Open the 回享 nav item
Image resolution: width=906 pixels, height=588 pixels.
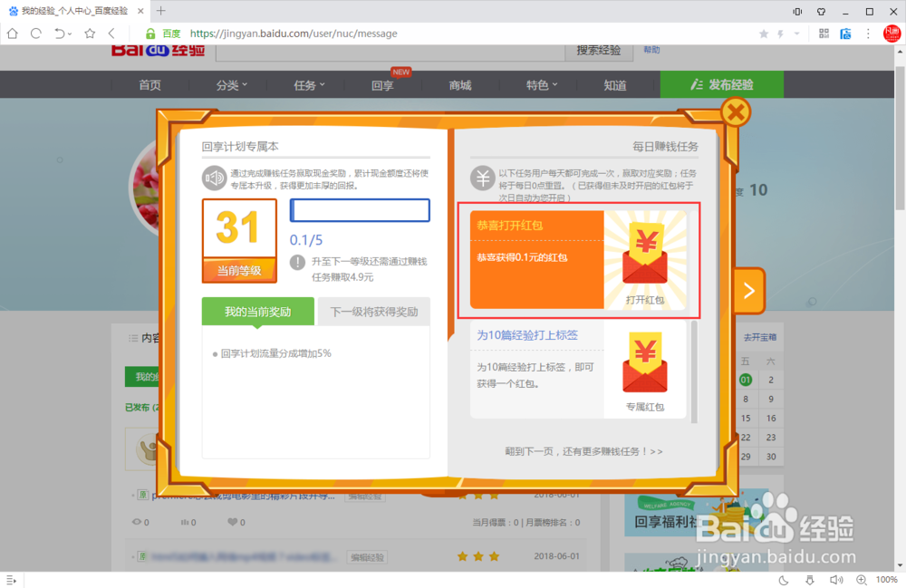pyautogui.click(x=382, y=85)
